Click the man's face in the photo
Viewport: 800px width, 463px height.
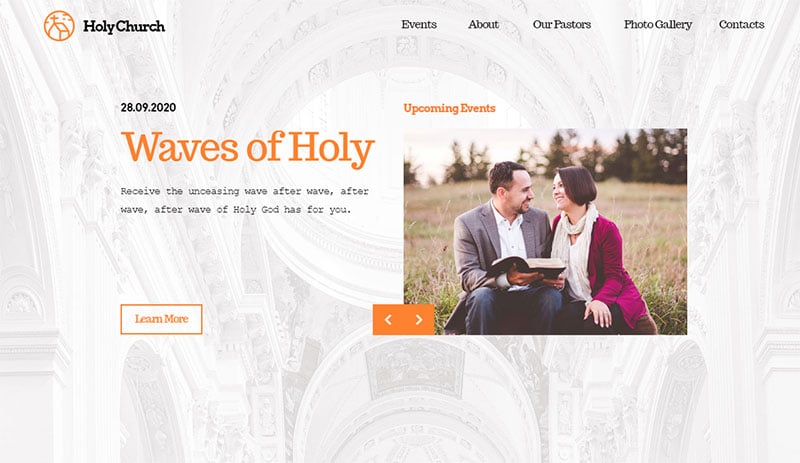tap(516, 191)
